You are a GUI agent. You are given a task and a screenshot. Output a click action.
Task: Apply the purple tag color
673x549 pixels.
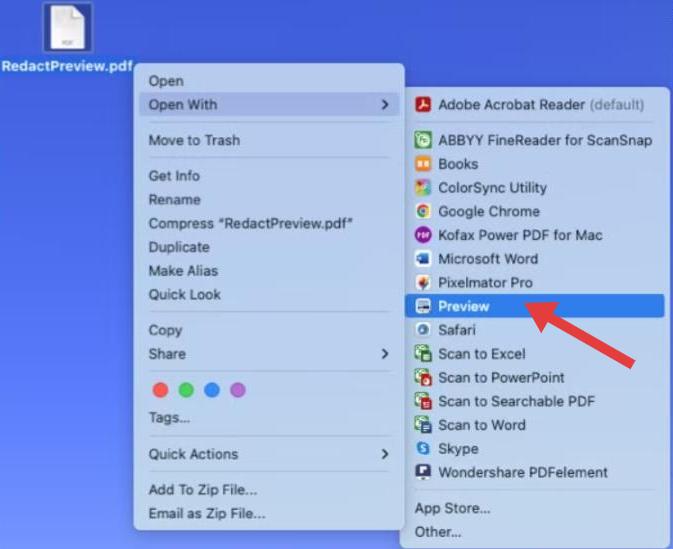pyautogui.click(x=238, y=390)
